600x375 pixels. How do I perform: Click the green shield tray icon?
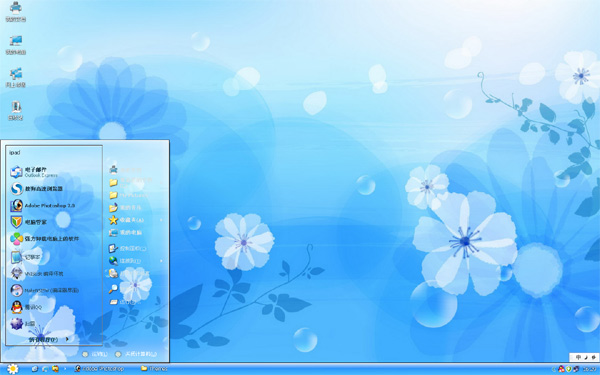click(x=569, y=369)
